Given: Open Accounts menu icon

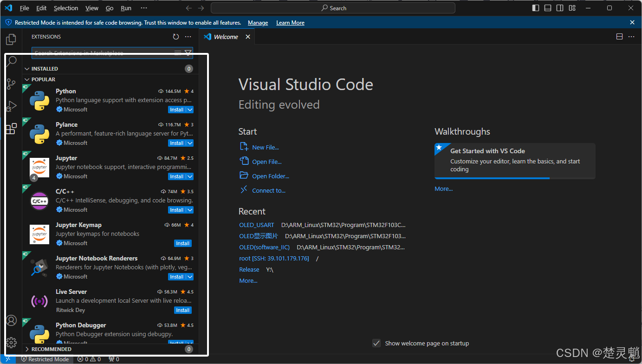Looking at the screenshot, I should (11, 321).
